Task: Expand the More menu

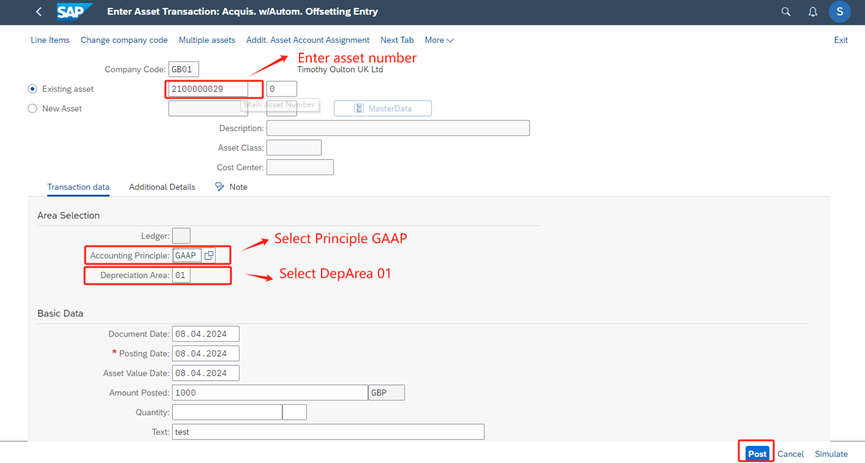Action: coord(439,40)
